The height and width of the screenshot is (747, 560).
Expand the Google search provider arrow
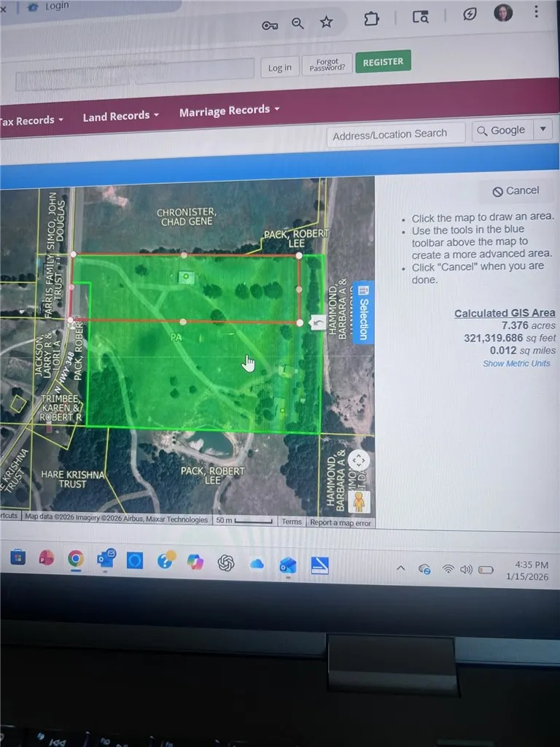coord(542,130)
